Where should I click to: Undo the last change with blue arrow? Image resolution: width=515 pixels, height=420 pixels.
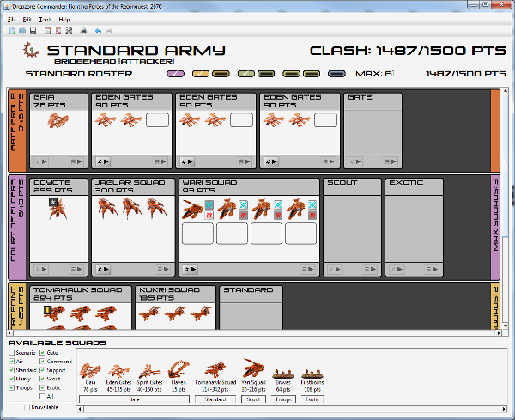click(x=98, y=31)
